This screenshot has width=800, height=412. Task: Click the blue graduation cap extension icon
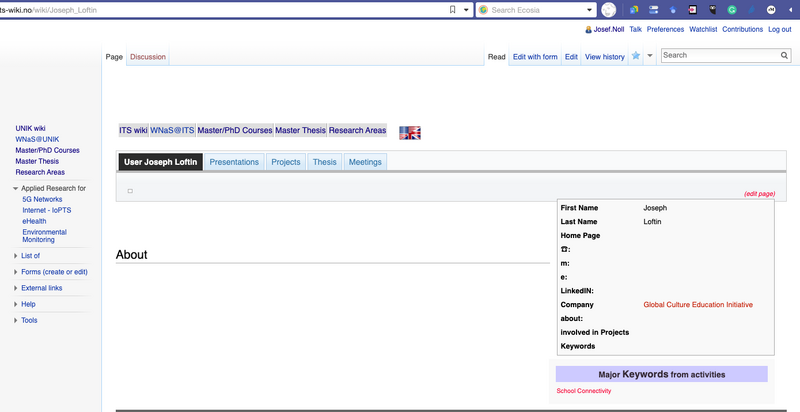coord(673,10)
